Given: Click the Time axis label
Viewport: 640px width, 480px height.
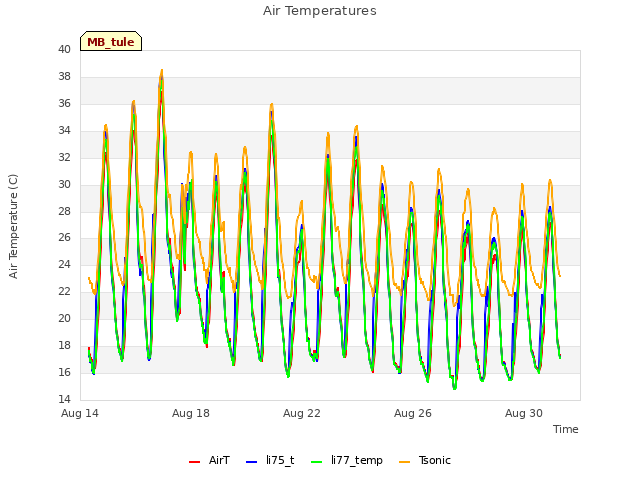Looking at the screenshot, I should point(566,429).
